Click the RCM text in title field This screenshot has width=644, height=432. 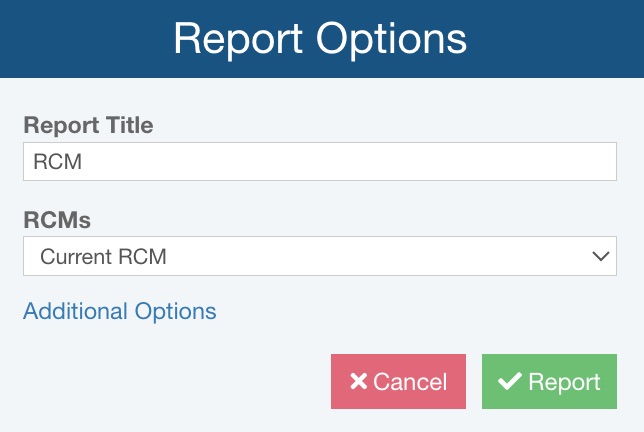(x=57, y=162)
